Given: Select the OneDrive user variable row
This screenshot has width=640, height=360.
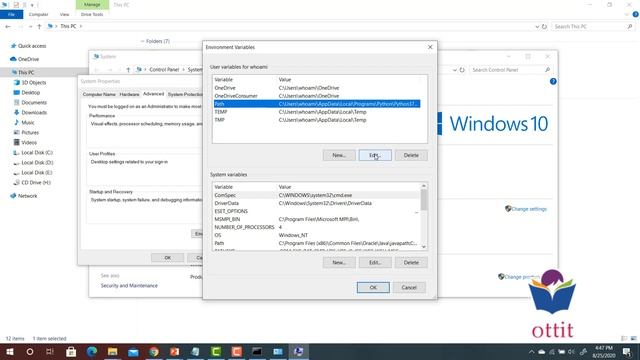Looking at the screenshot, I should point(317,88).
